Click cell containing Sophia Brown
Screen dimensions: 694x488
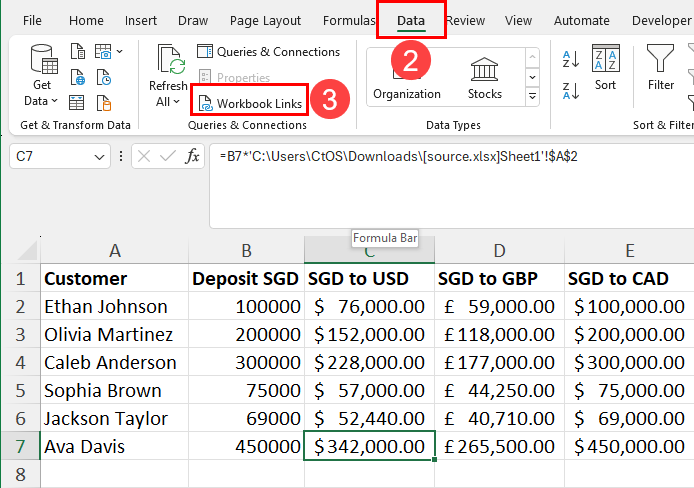[115, 390]
